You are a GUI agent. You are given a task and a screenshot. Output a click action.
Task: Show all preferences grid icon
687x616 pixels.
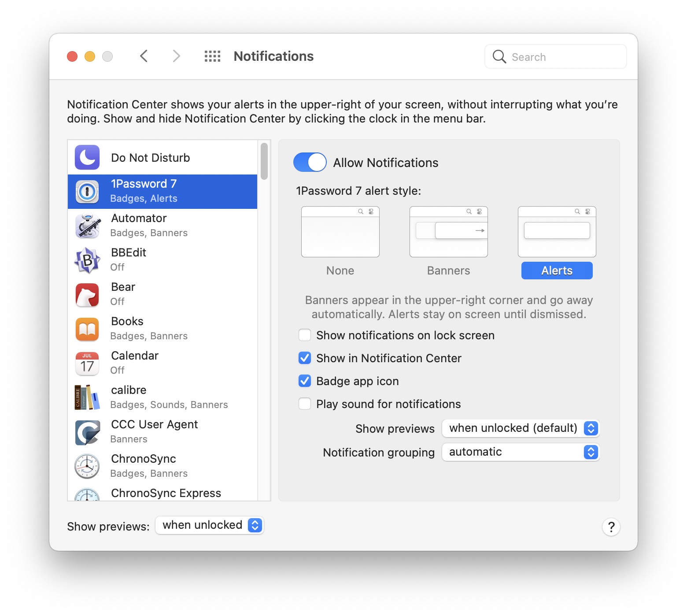click(212, 56)
